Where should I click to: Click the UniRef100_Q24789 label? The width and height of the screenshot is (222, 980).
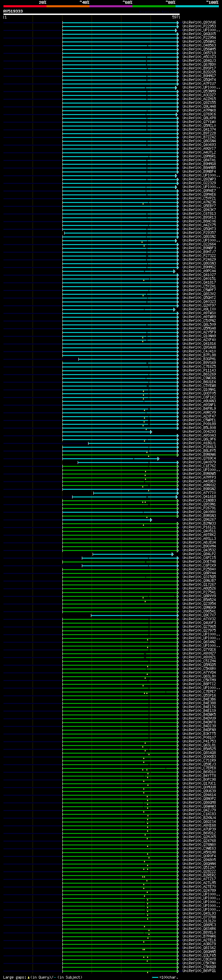coord(199,891)
